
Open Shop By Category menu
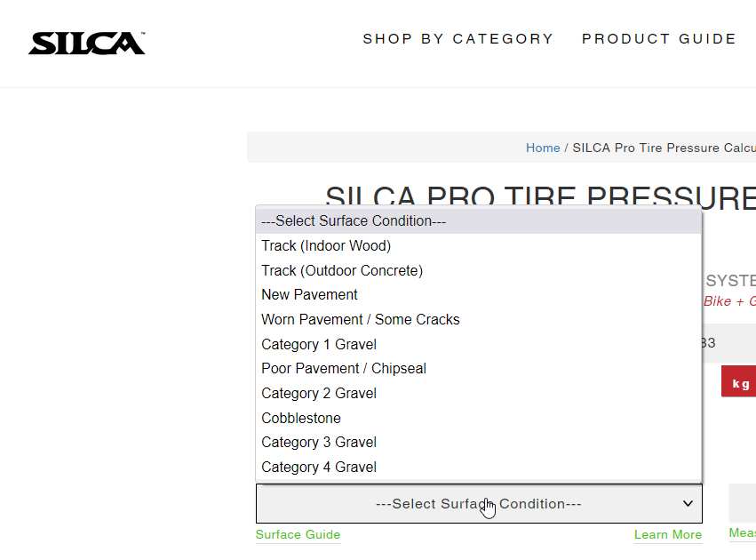(x=458, y=39)
